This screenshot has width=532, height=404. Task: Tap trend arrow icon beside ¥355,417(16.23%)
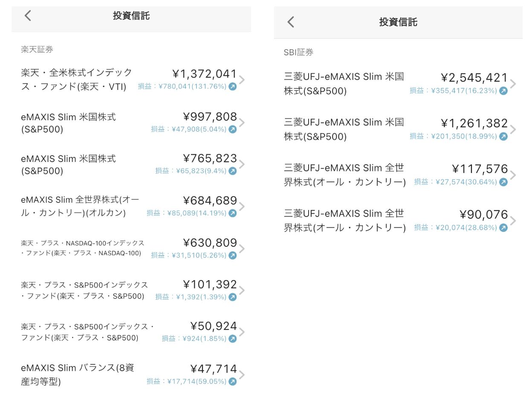pos(503,91)
